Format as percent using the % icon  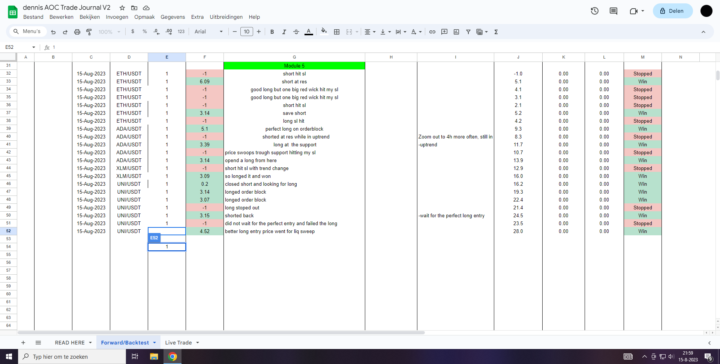[x=145, y=32]
